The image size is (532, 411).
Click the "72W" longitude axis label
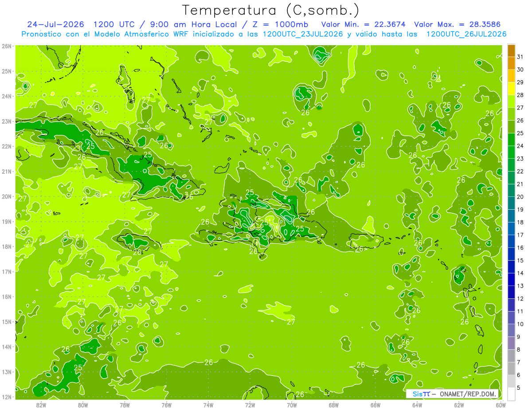250,405
